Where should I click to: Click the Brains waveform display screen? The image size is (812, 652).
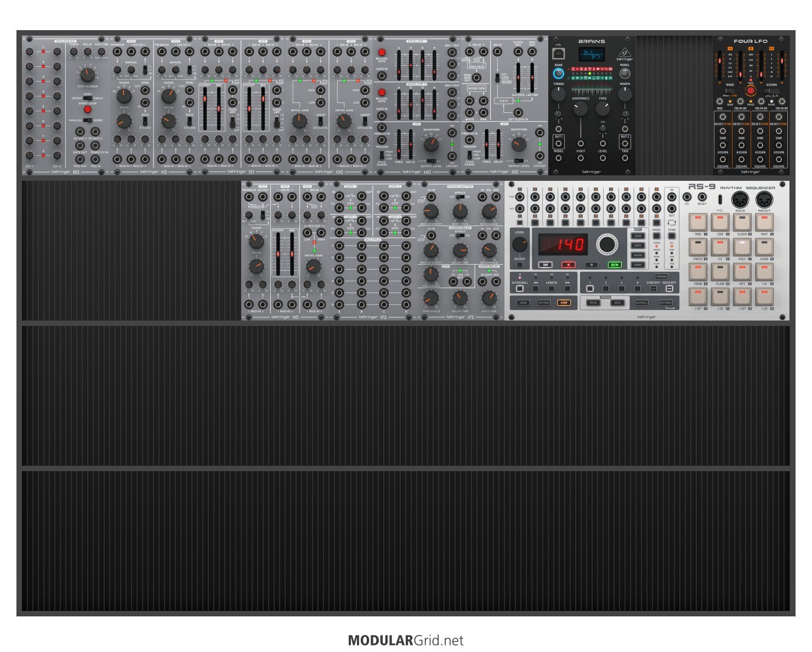coord(592,54)
